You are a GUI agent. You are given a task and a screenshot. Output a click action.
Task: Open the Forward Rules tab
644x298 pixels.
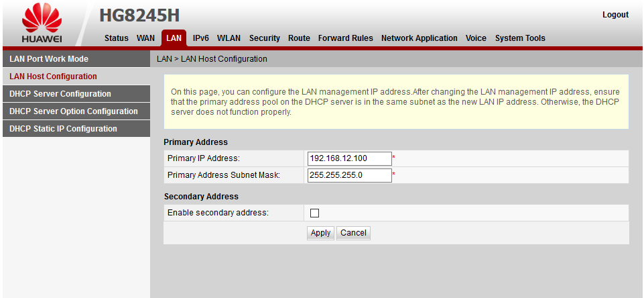(x=346, y=38)
